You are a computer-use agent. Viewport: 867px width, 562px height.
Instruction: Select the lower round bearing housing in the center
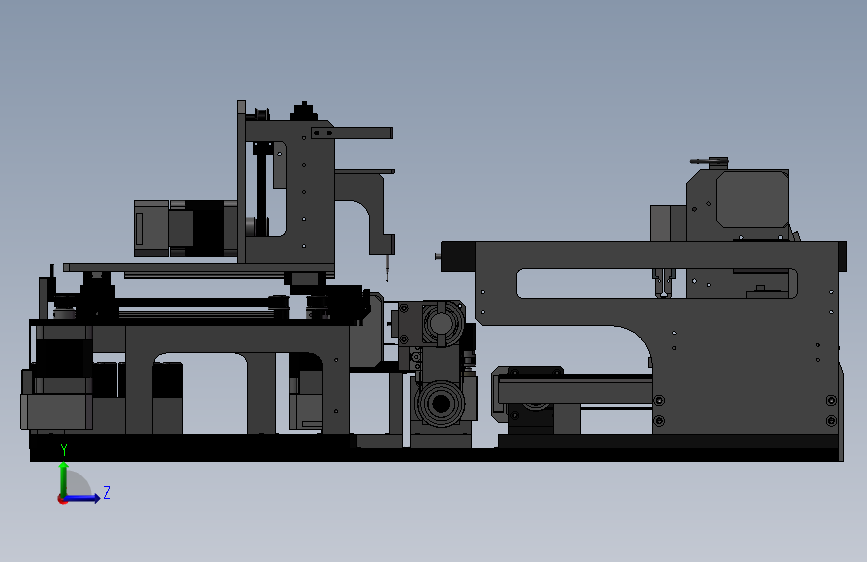(x=441, y=403)
